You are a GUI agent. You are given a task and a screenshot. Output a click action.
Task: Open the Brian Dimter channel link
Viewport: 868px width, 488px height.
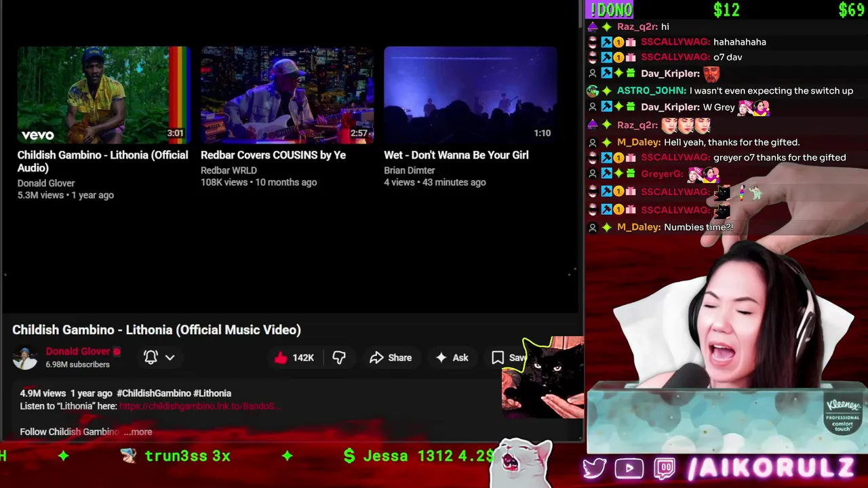[410, 170]
